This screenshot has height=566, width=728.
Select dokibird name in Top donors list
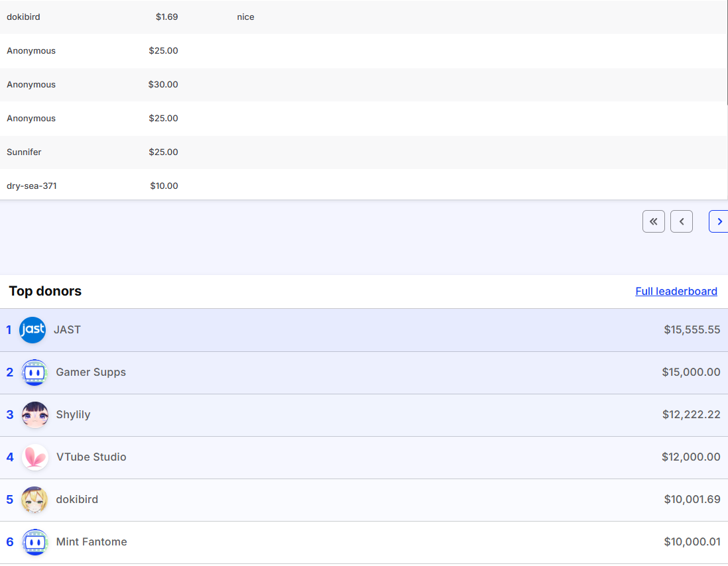(x=77, y=500)
